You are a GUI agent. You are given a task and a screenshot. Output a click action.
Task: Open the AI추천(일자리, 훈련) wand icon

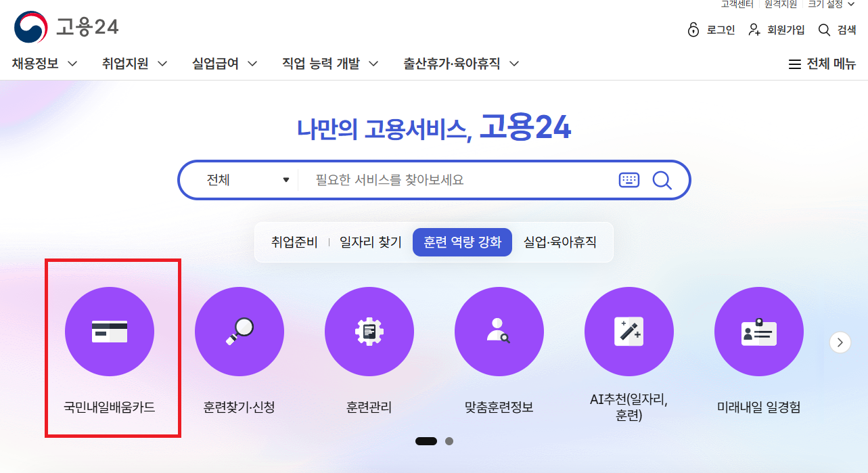pyautogui.click(x=629, y=332)
